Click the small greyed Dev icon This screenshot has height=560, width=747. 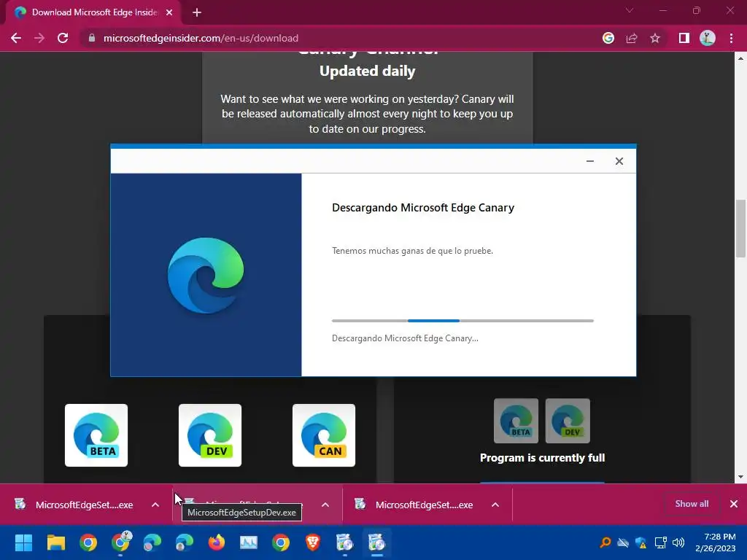point(568,421)
